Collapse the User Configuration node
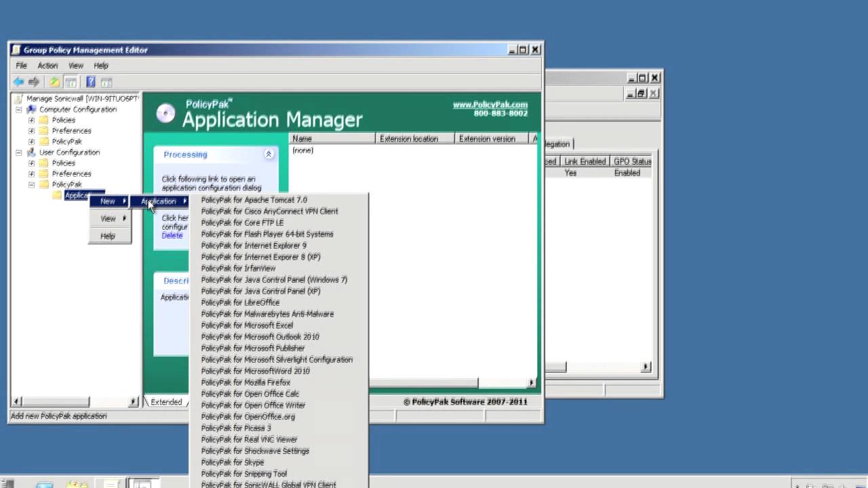 pos(18,152)
